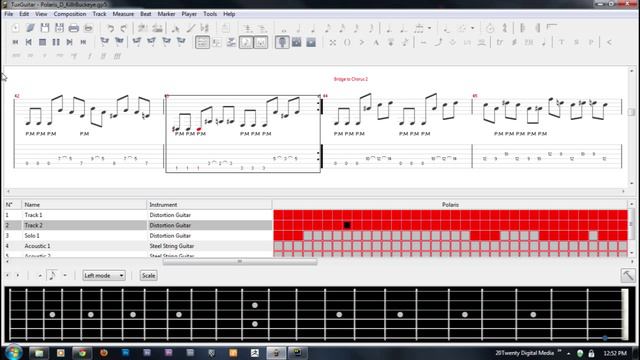Toggle the multitrack view icon

point(231,42)
